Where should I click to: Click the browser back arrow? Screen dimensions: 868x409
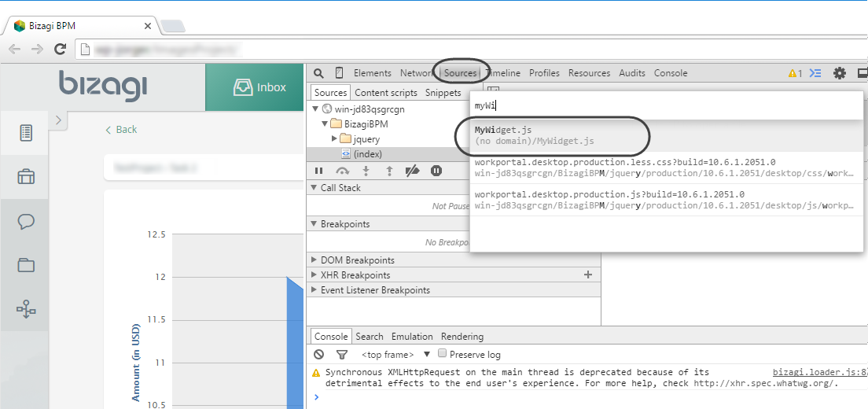(14, 50)
